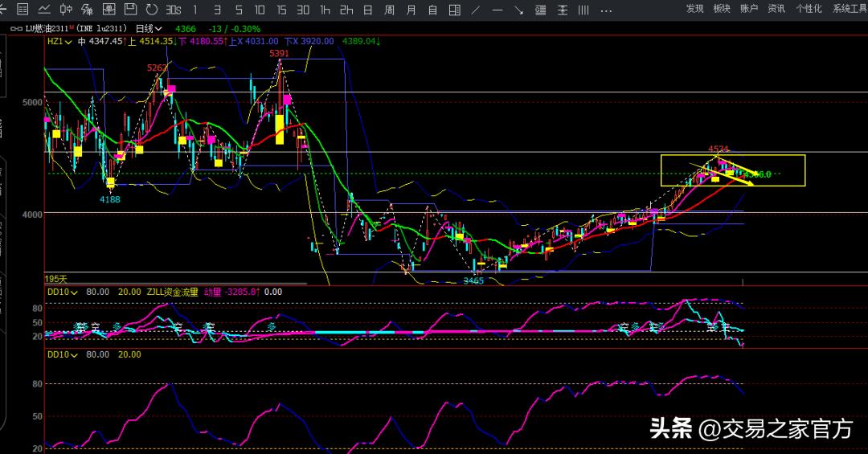This screenshot has width=868, height=454.
Task: Click the 个性化 personalization button
Action: pyautogui.click(x=809, y=8)
